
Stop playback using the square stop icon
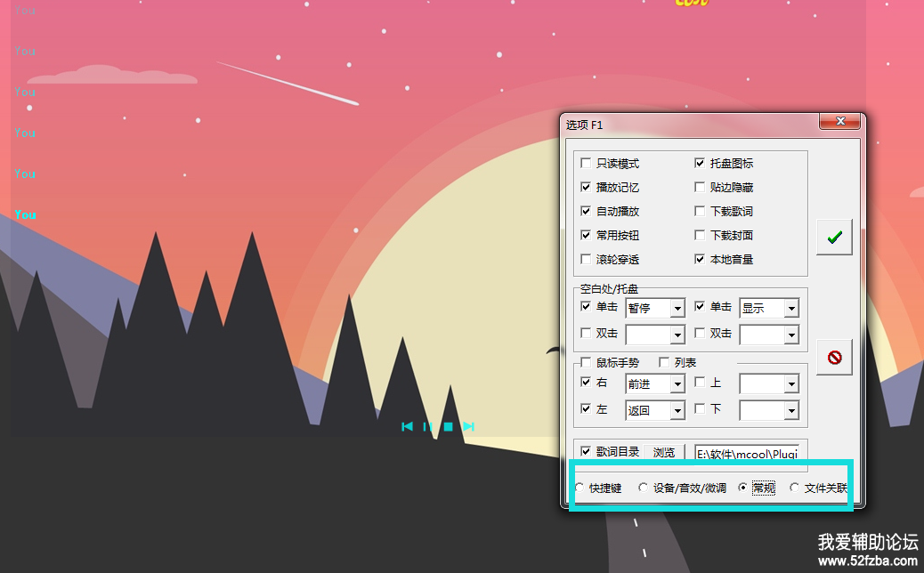pyautogui.click(x=449, y=427)
